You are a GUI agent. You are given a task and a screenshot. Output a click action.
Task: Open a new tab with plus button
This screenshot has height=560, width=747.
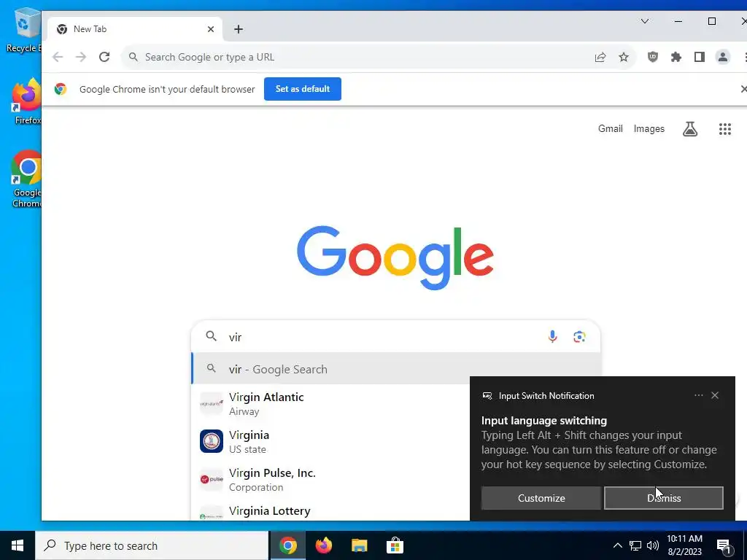[239, 29]
